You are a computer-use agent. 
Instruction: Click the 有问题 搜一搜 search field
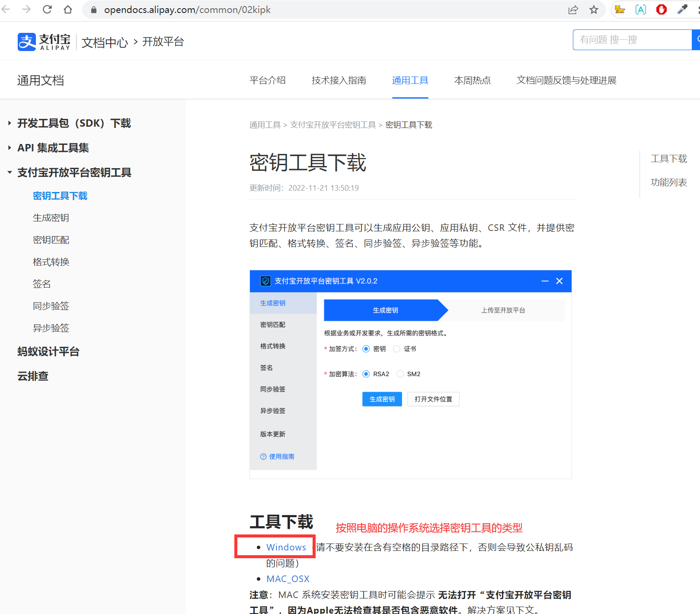[631, 40]
